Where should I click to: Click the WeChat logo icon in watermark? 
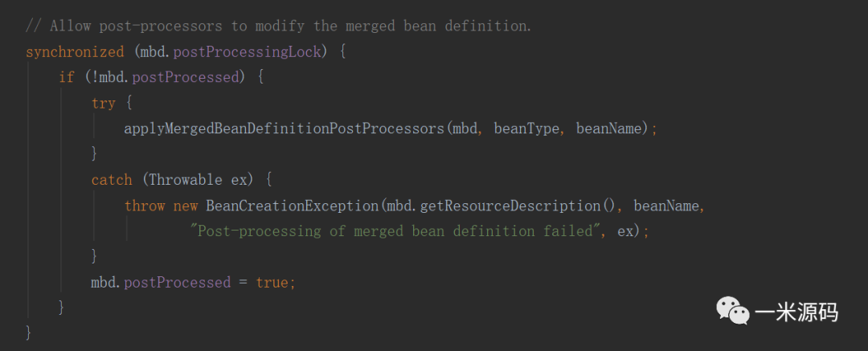pos(733,309)
